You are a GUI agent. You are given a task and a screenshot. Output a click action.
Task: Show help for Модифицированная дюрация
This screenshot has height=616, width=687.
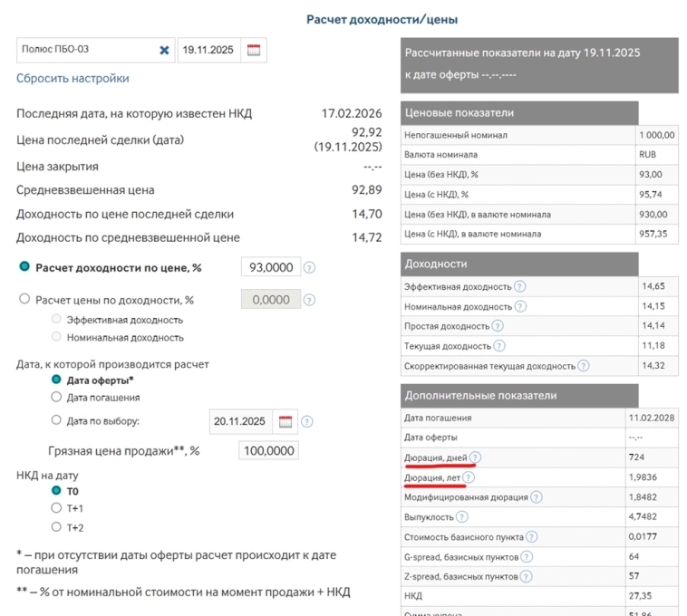[x=537, y=497]
